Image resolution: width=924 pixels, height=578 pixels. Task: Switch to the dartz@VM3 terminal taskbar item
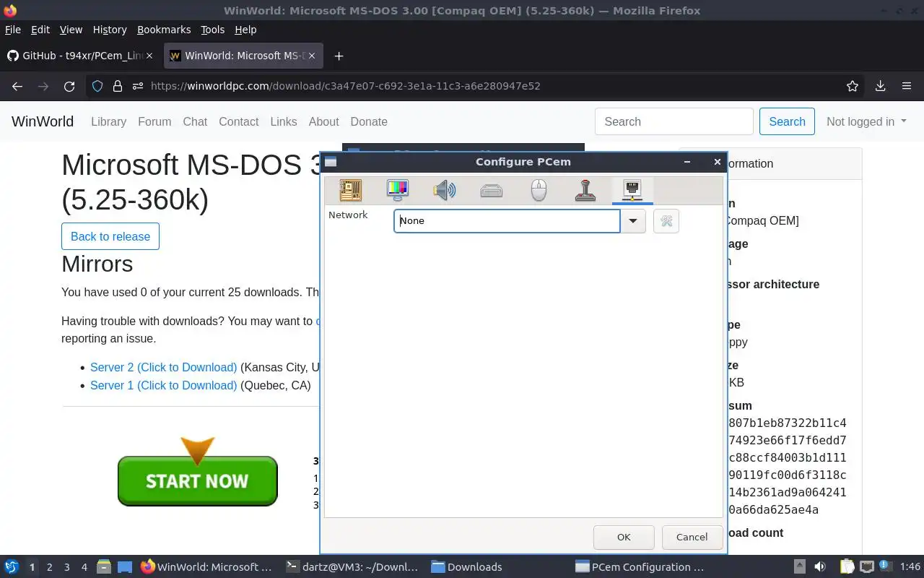[352, 567]
